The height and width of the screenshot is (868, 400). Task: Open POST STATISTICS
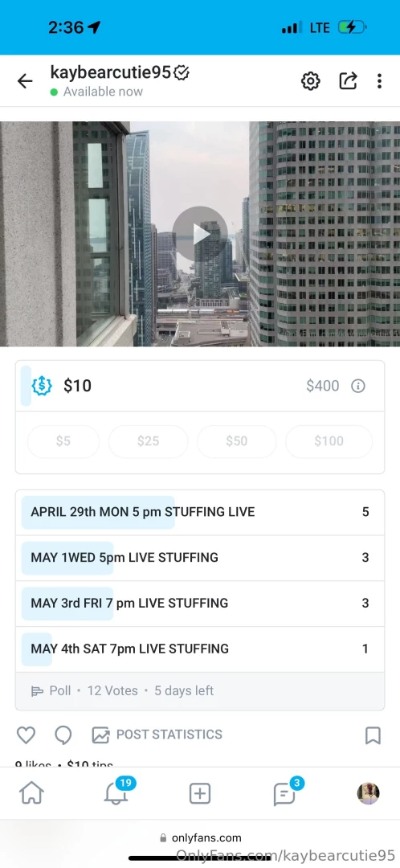tap(157, 735)
